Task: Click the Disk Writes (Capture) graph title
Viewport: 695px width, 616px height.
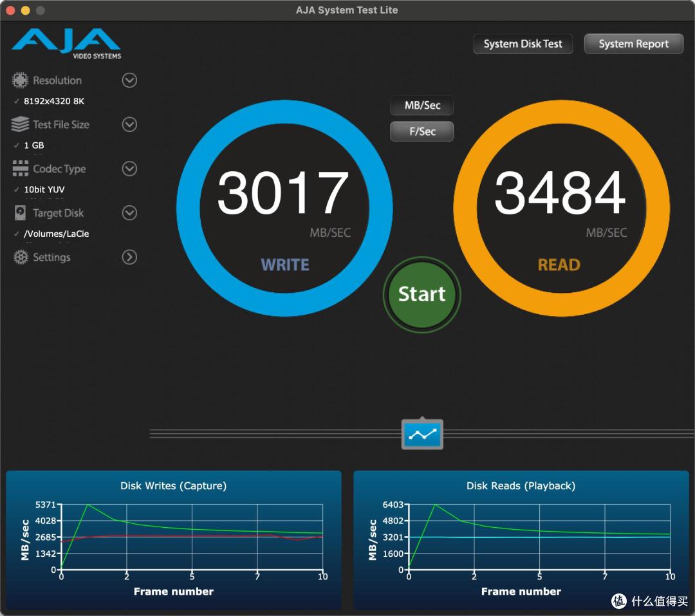Action: 173,485
